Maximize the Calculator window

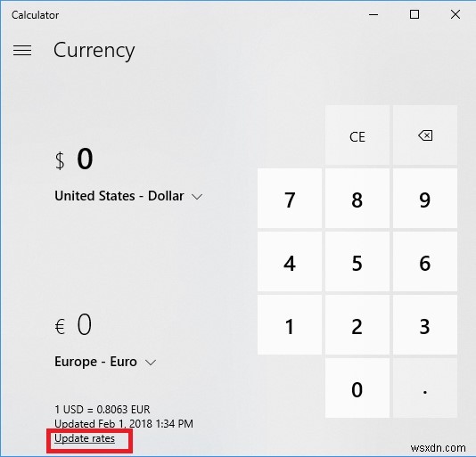(x=414, y=14)
